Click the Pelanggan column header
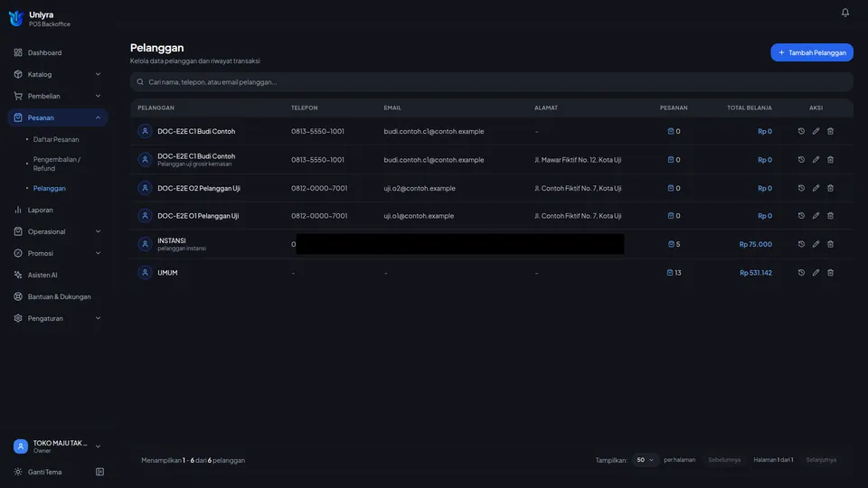The height and width of the screenshot is (488, 868). [156, 108]
